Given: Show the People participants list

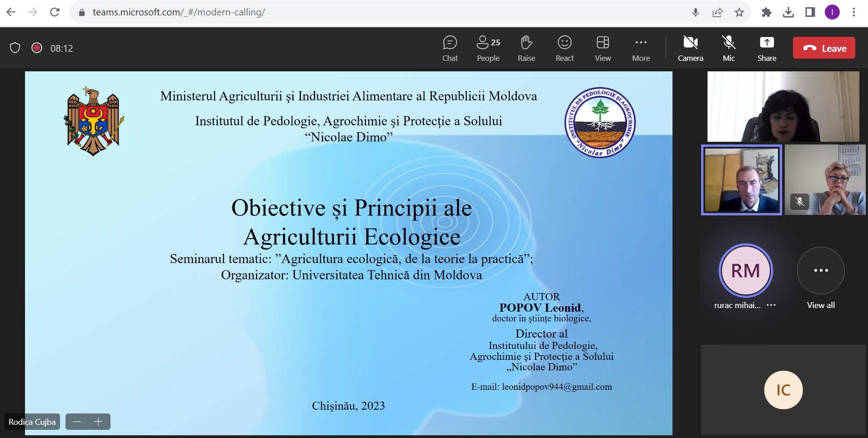Looking at the screenshot, I should point(488,48).
